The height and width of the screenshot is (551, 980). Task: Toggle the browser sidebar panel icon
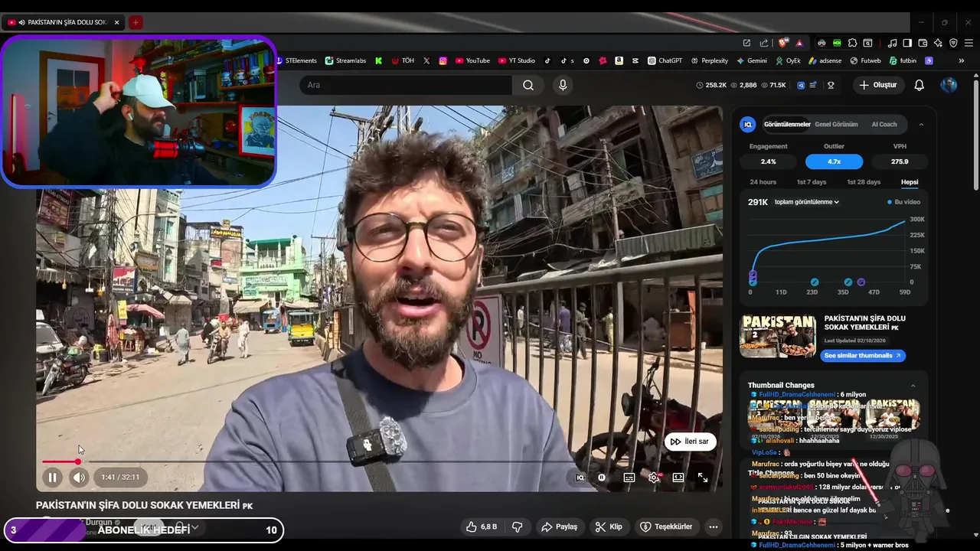click(907, 43)
